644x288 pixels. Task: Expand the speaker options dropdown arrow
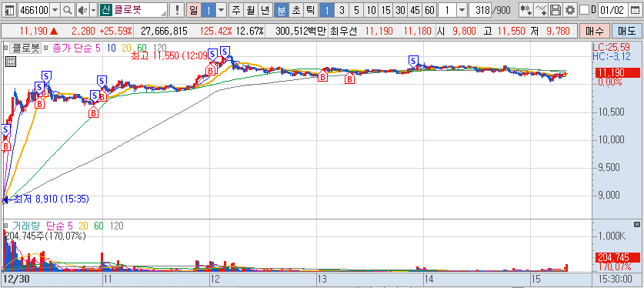[93, 10]
